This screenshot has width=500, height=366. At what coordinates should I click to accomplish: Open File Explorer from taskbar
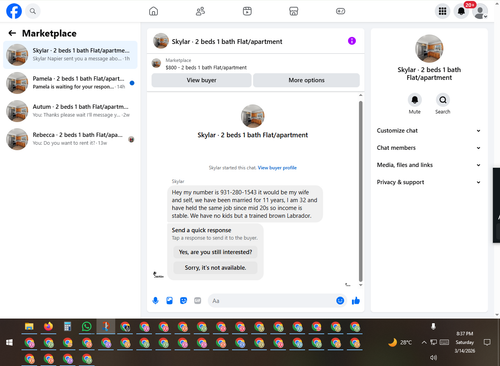29,326
